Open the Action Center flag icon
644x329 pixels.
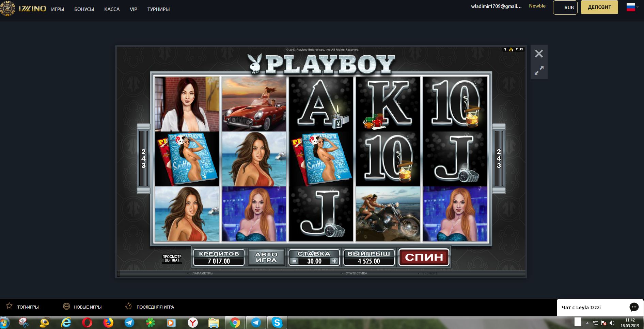point(604,323)
